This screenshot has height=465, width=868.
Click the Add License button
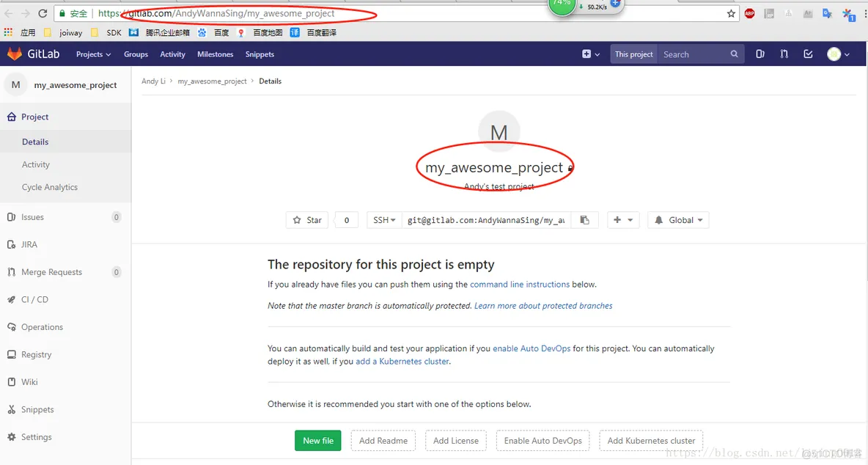point(455,441)
